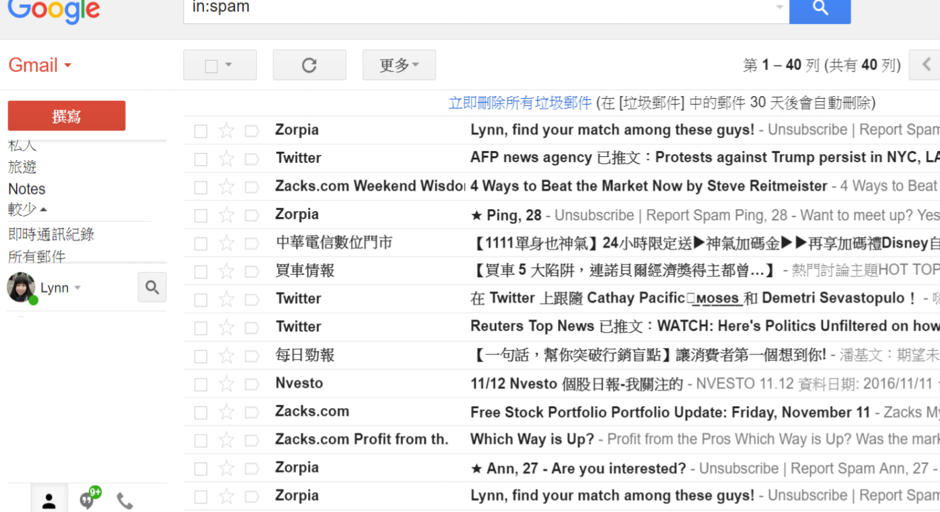940x512 pixels.
Task: Mark Twitter AFP news email as important
Action: pyautogui.click(x=252, y=159)
